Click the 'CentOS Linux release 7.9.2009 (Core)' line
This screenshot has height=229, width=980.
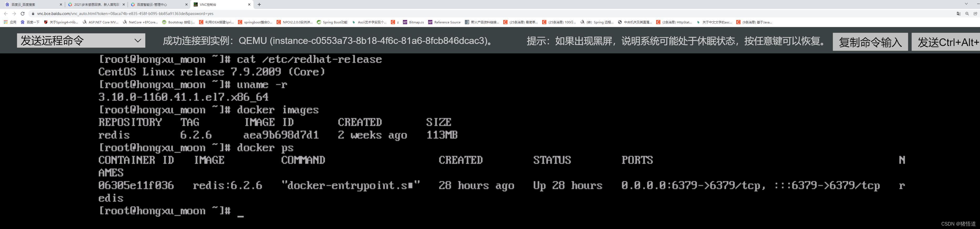tap(212, 72)
